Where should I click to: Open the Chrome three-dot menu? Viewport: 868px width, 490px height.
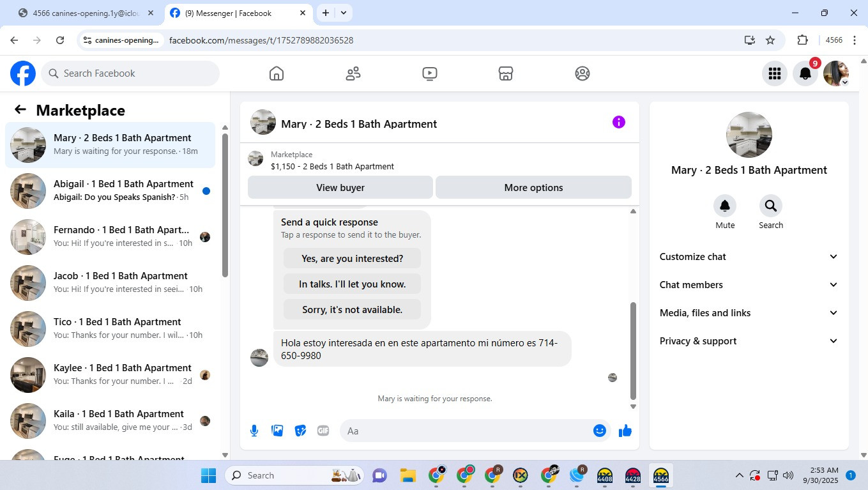(855, 40)
